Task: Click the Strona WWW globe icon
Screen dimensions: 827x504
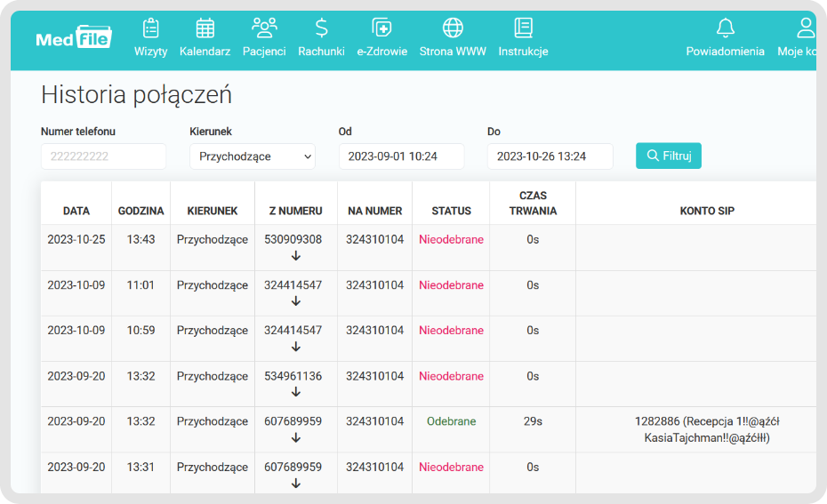Action: pyautogui.click(x=453, y=28)
